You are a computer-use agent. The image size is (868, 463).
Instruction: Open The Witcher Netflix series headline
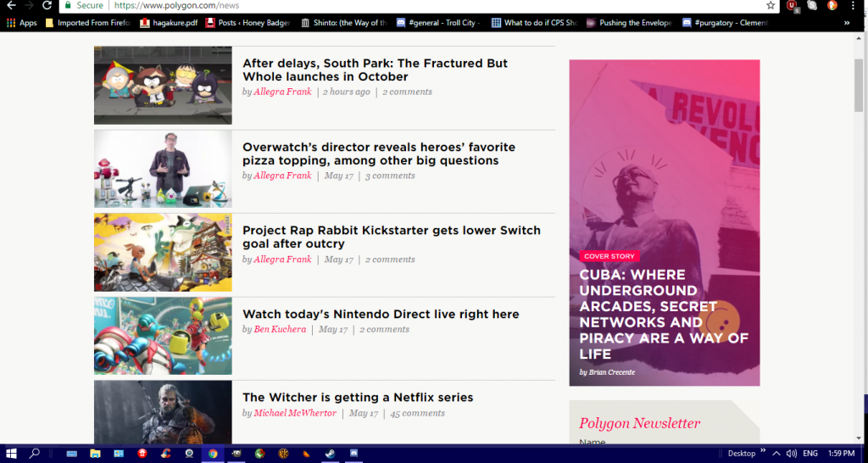[x=358, y=397]
